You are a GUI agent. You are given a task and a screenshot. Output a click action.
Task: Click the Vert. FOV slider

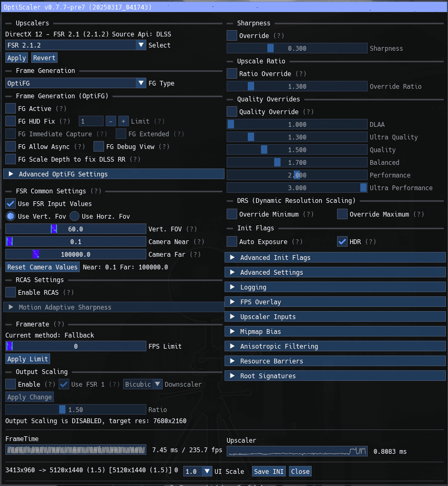tap(76, 229)
